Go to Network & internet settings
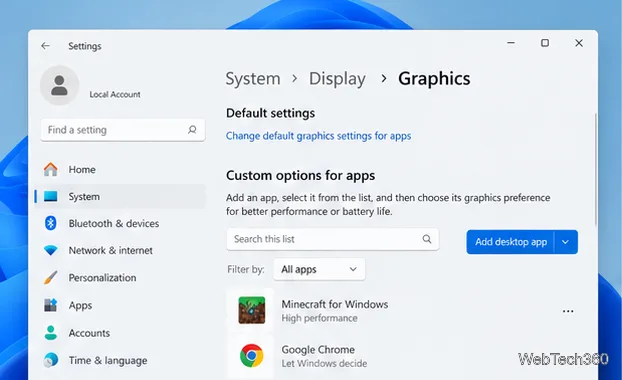 point(120,250)
